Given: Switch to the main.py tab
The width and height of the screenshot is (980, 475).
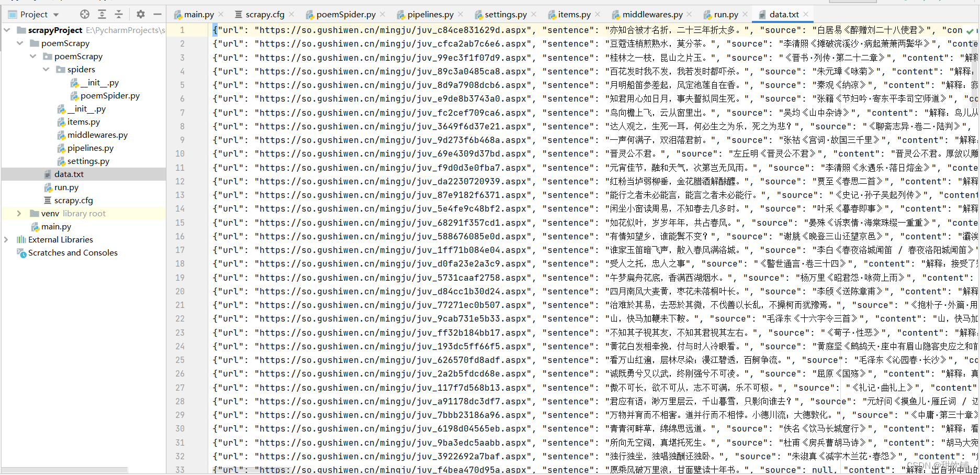Looking at the screenshot, I should tap(199, 15).
